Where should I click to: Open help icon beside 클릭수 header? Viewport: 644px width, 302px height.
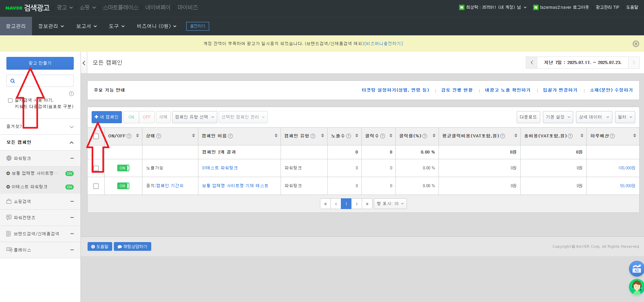(x=383, y=136)
